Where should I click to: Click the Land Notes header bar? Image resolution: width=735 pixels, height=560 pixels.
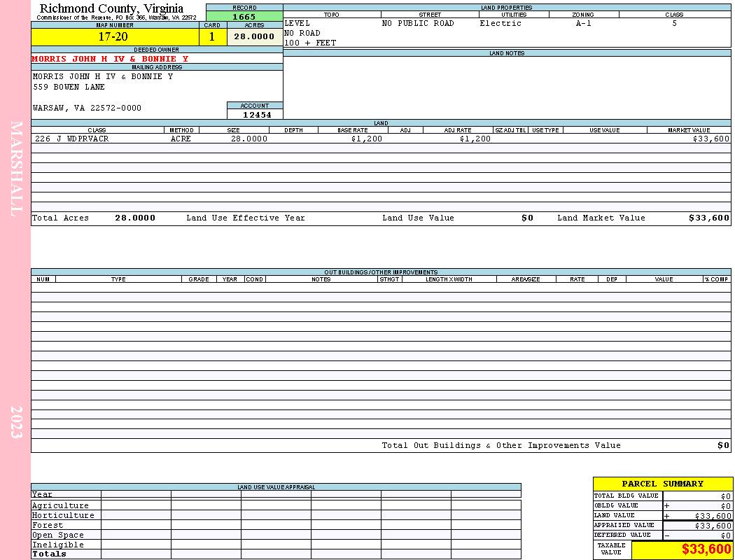point(507,53)
